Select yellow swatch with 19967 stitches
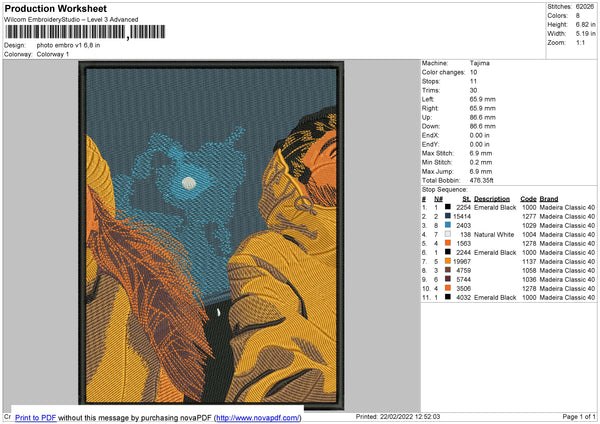Viewport: 600px width, 424px height. (x=448, y=261)
